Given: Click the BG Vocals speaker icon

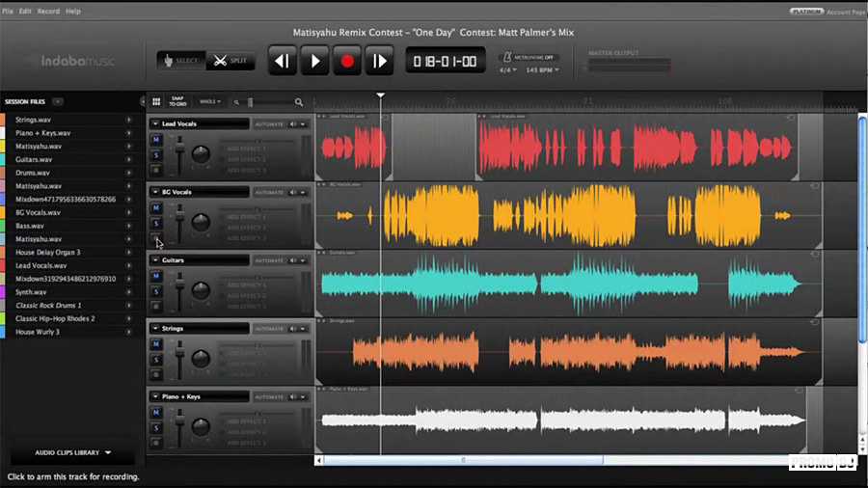Looking at the screenshot, I should coord(293,192).
